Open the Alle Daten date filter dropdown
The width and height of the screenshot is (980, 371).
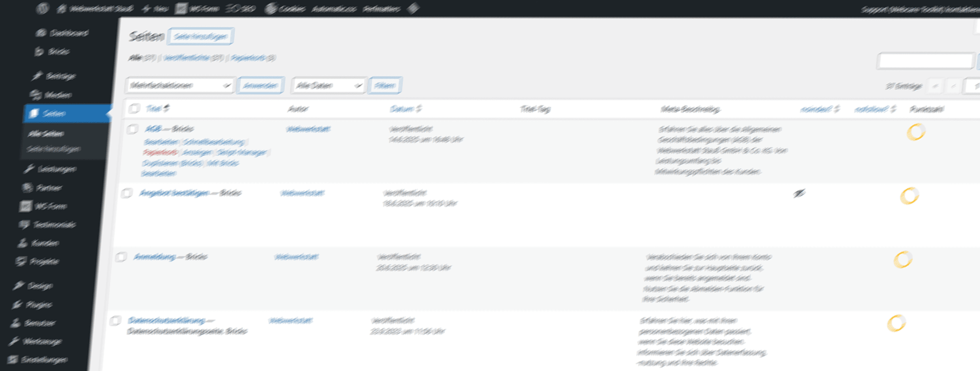pyautogui.click(x=328, y=86)
